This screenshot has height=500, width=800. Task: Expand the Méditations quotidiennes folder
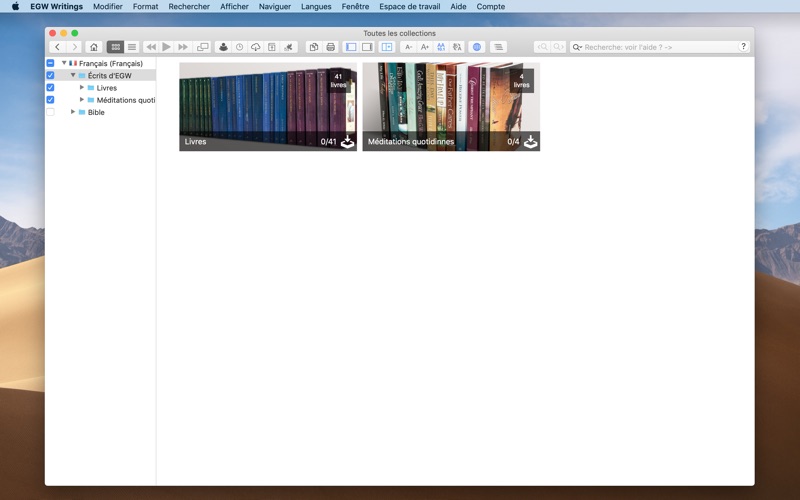click(x=82, y=100)
